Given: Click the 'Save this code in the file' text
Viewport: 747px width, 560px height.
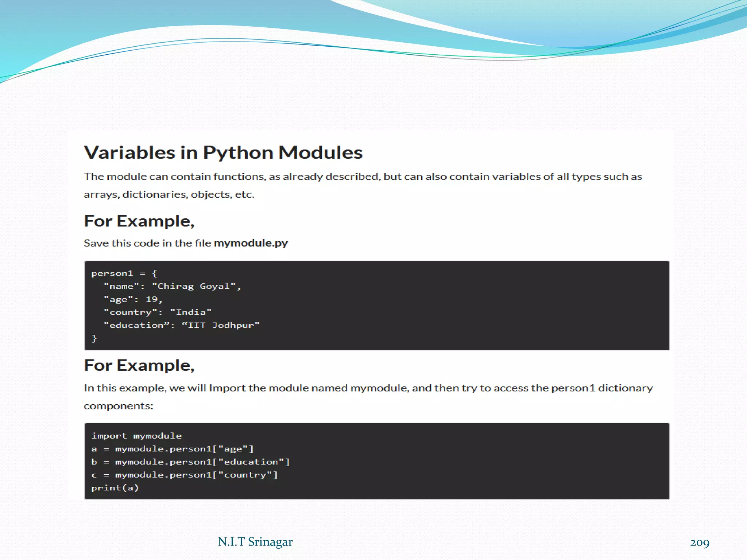Looking at the screenshot, I should 147,243.
